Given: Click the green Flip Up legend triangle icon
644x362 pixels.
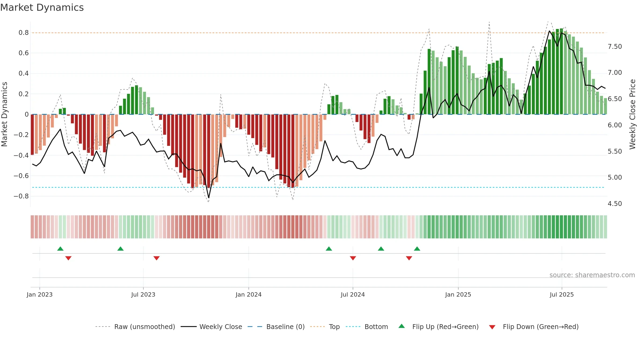Looking at the screenshot, I should (402, 326).
